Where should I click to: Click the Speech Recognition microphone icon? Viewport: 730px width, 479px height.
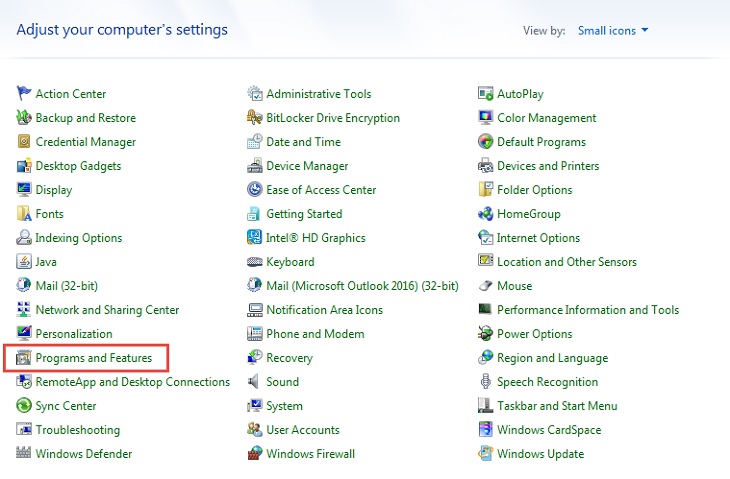486,382
